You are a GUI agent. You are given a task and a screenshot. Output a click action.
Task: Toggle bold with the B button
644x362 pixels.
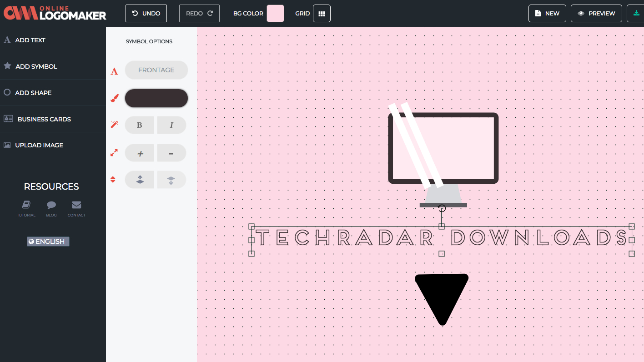click(x=140, y=125)
